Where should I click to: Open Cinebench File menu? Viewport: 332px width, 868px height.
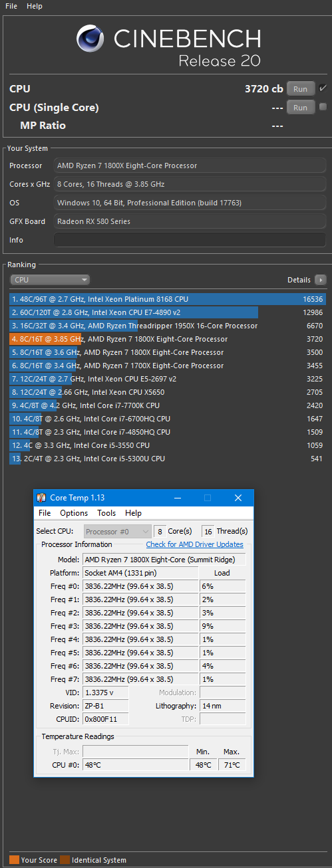coord(11,6)
